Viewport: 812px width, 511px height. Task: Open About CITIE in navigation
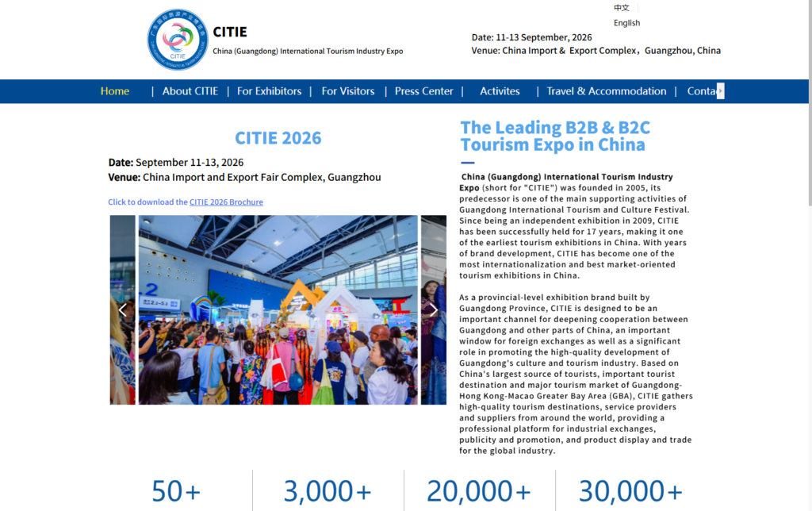pos(190,91)
